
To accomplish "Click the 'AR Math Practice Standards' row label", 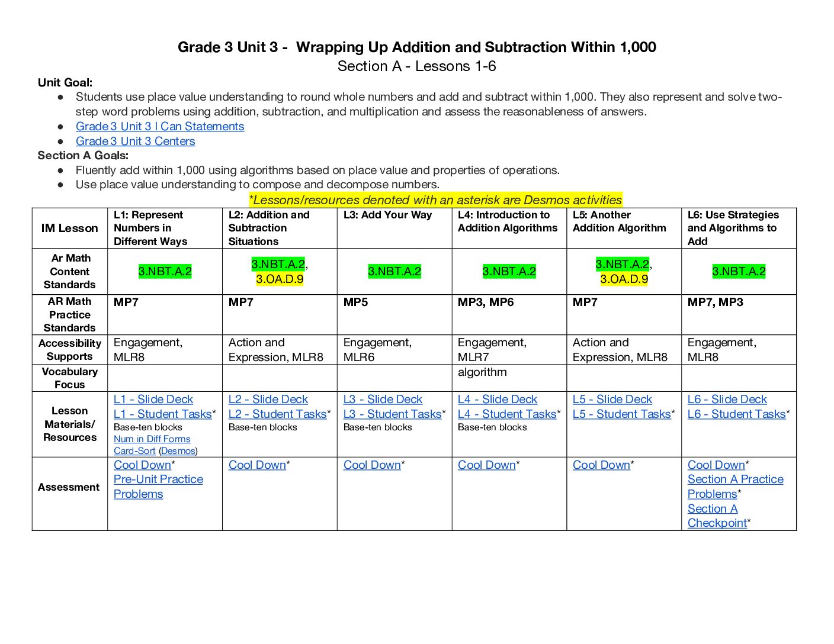I will 70,315.
